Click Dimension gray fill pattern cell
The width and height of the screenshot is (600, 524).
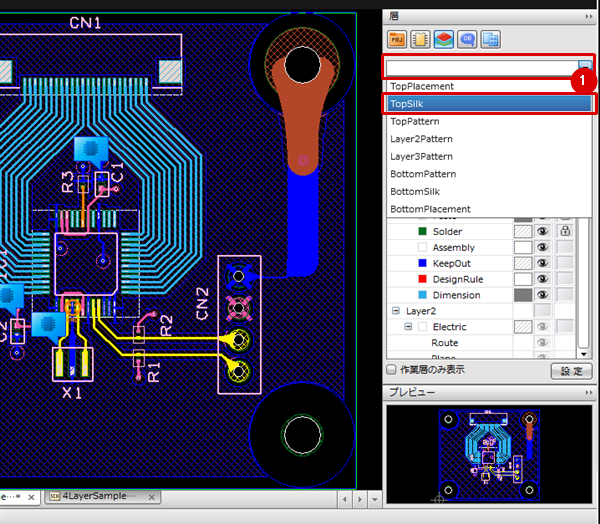[523, 295]
